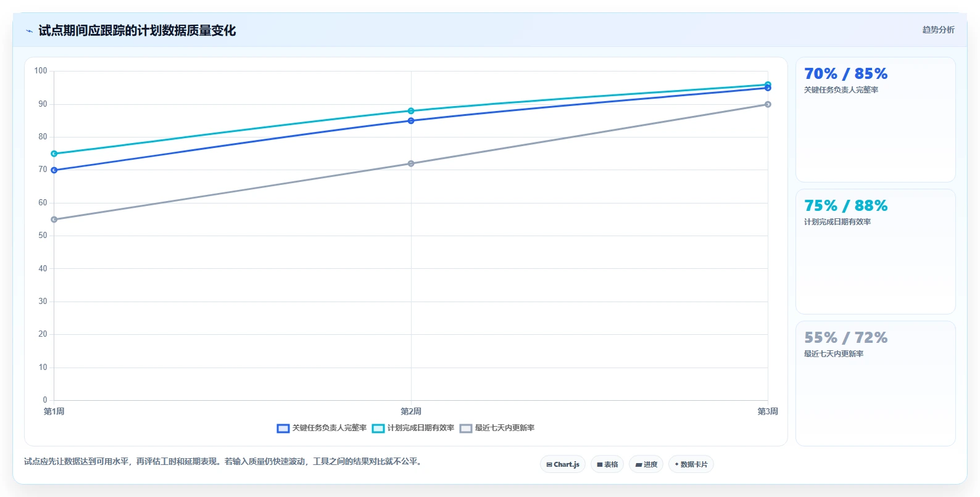This screenshot has height=497, width=980.
Task: Click the cyan legend swatch for 计划完成日期有效率
Action: point(378,429)
